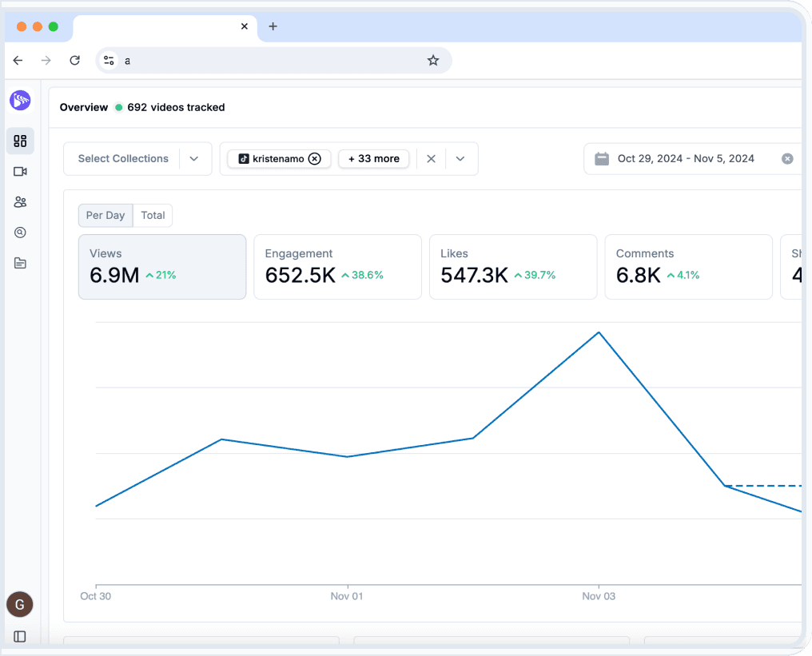Show the 33 more tracked accounts

point(373,158)
